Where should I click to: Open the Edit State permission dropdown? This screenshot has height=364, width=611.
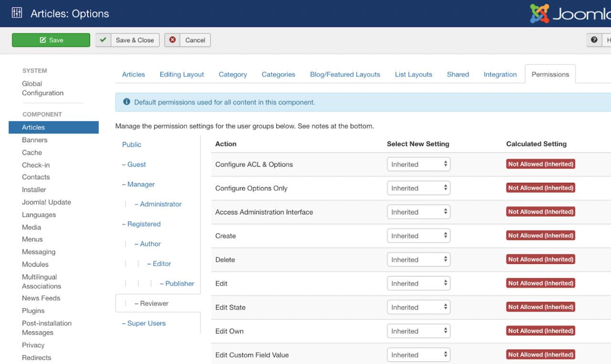coord(419,307)
